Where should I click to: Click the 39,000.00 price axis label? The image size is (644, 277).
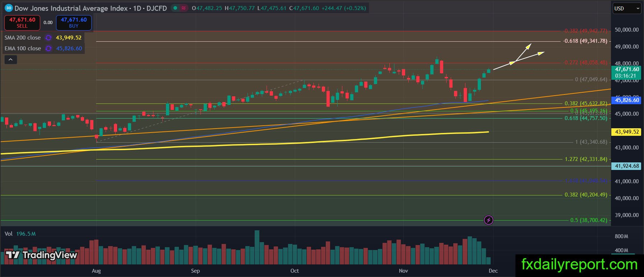point(627,215)
